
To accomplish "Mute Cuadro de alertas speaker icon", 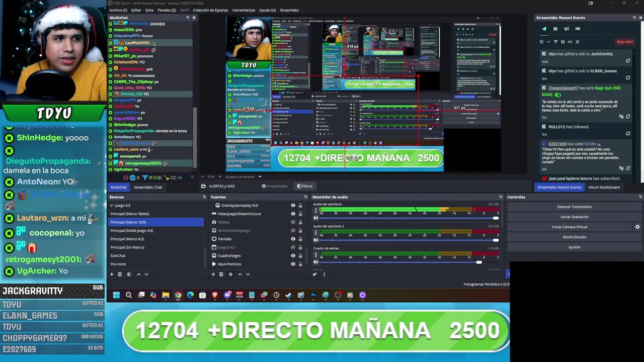I will [x=316, y=262].
